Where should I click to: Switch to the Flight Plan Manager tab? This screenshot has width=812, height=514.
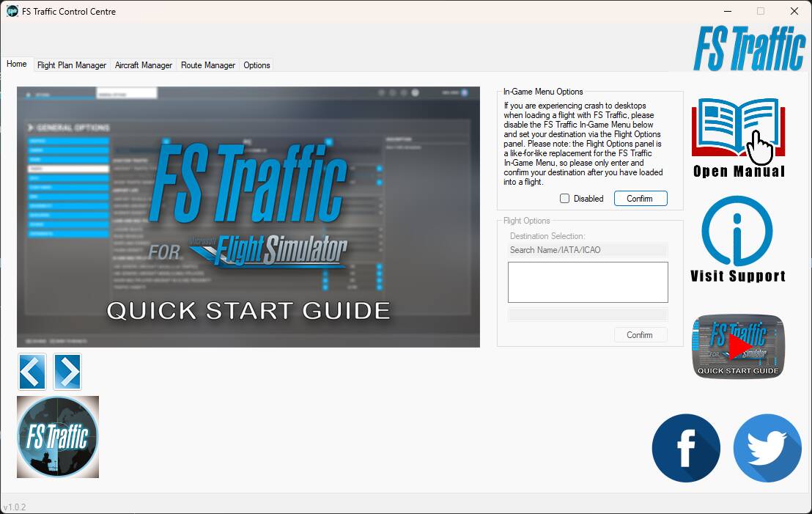coord(71,65)
